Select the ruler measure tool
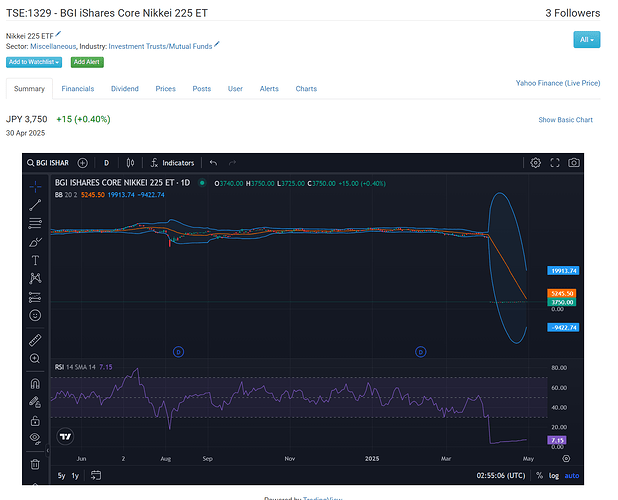The image size is (618, 500). (x=36, y=340)
